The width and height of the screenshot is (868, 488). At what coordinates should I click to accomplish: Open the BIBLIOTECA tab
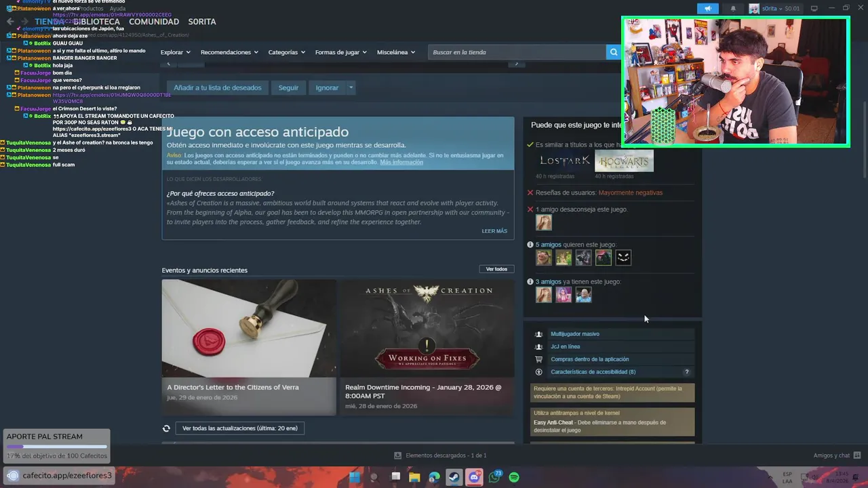97,22
